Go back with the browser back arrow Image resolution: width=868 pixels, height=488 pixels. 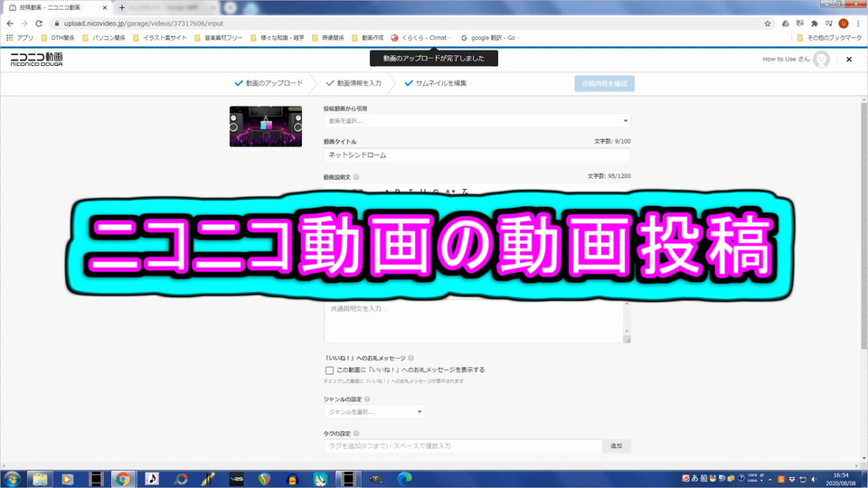click(x=10, y=23)
